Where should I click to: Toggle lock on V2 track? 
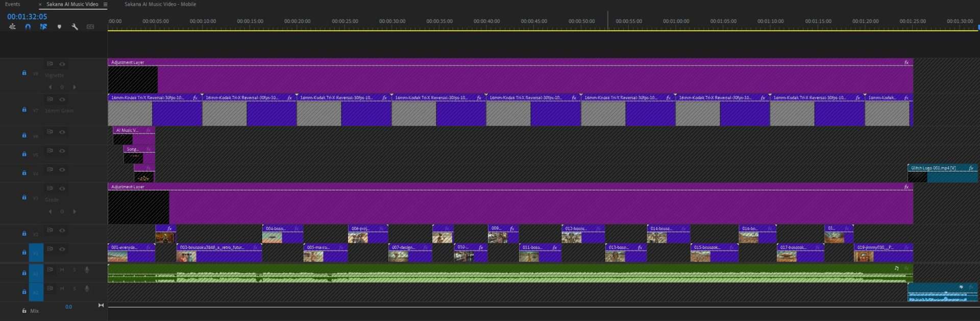24,234
